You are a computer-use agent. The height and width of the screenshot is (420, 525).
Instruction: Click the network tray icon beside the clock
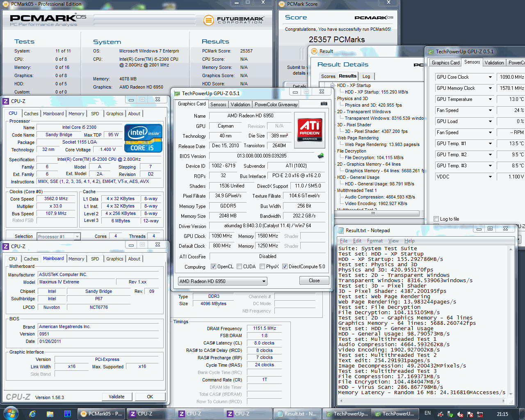[480, 414]
